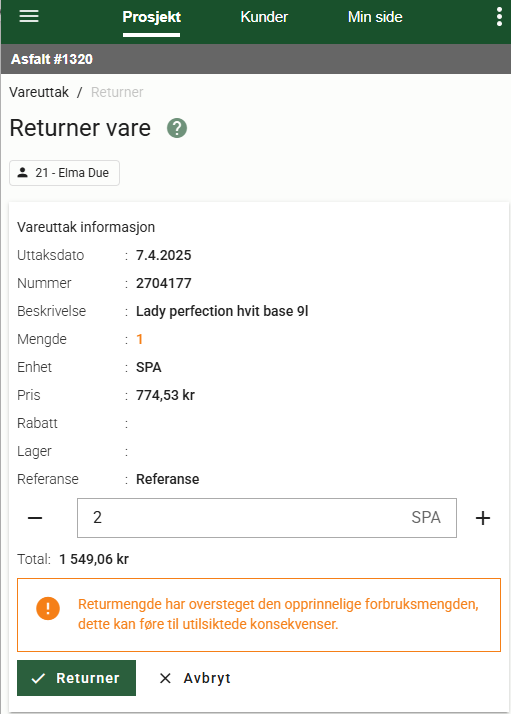Select the 21 - Elma Due employee chip
Image resolution: width=511 pixels, height=714 pixels.
65,173
